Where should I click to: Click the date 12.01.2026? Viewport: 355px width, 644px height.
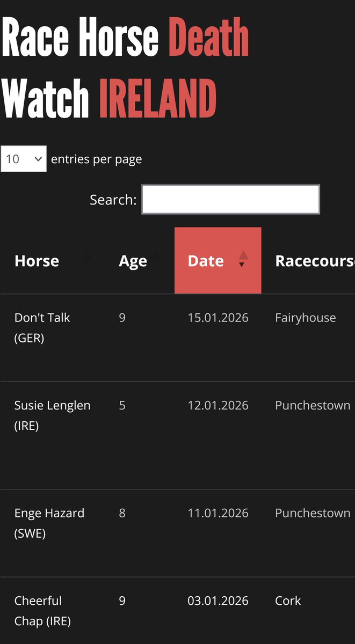[218, 405]
